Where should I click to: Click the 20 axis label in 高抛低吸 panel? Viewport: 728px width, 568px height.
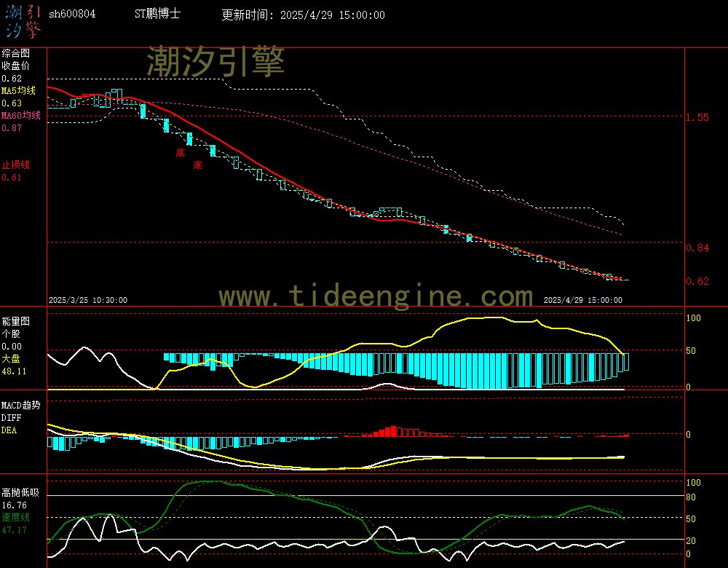point(691,541)
